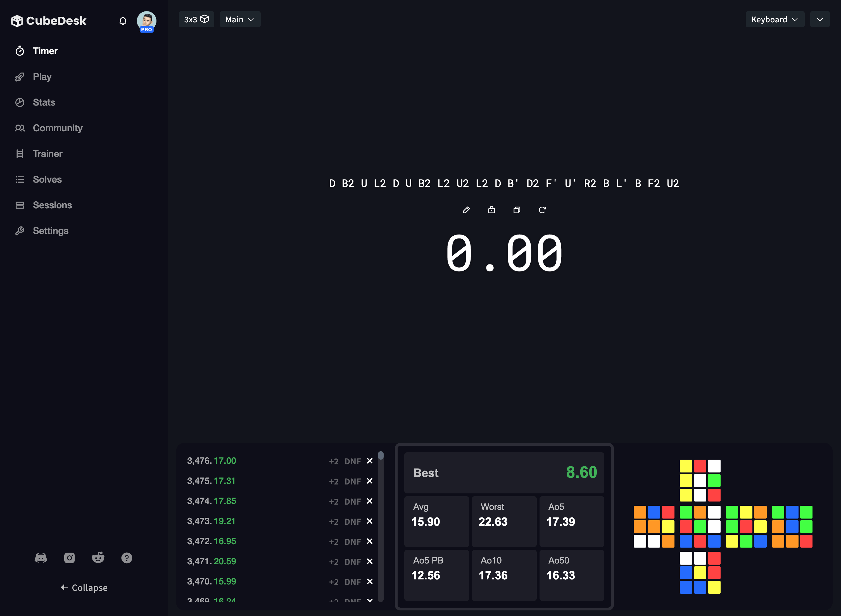Open the Main session dropdown
This screenshot has width=841, height=616.
240,19
